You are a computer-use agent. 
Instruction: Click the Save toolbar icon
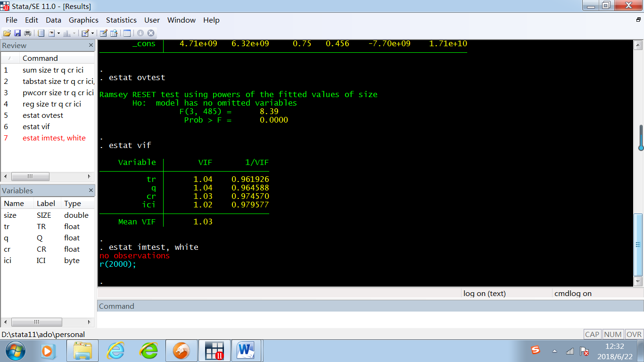(x=17, y=33)
